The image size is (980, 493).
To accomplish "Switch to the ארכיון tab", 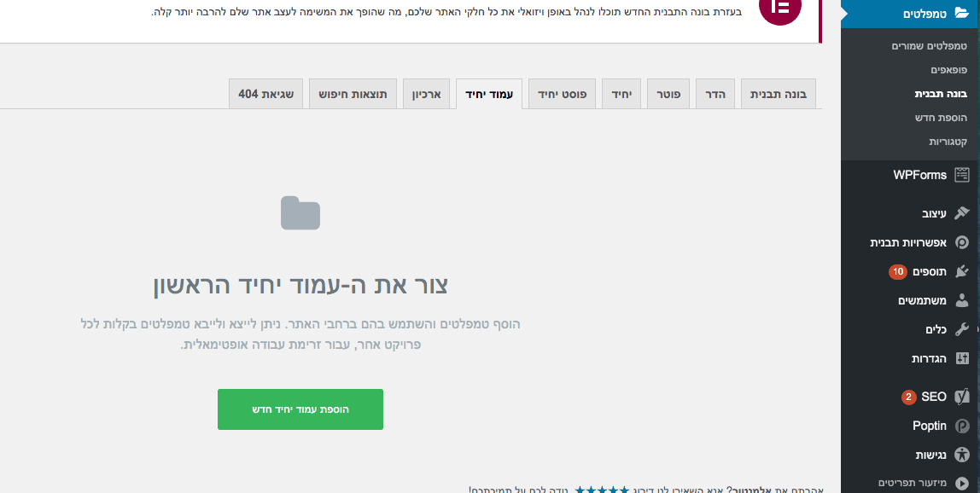I will 426,94.
